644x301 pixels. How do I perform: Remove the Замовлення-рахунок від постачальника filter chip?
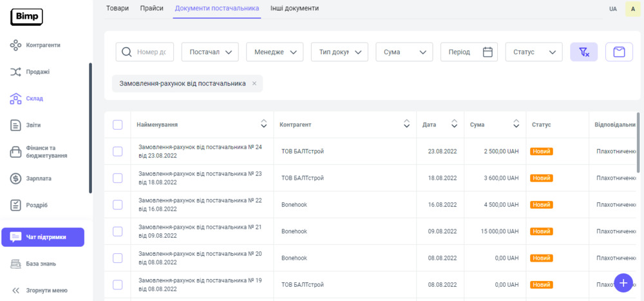coord(254,84)
